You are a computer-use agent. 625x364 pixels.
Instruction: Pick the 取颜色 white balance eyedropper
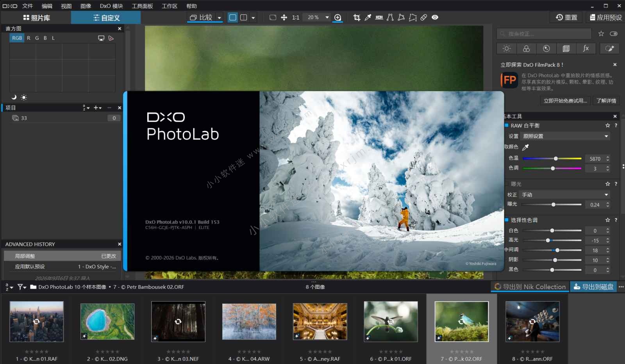[525, 147]
